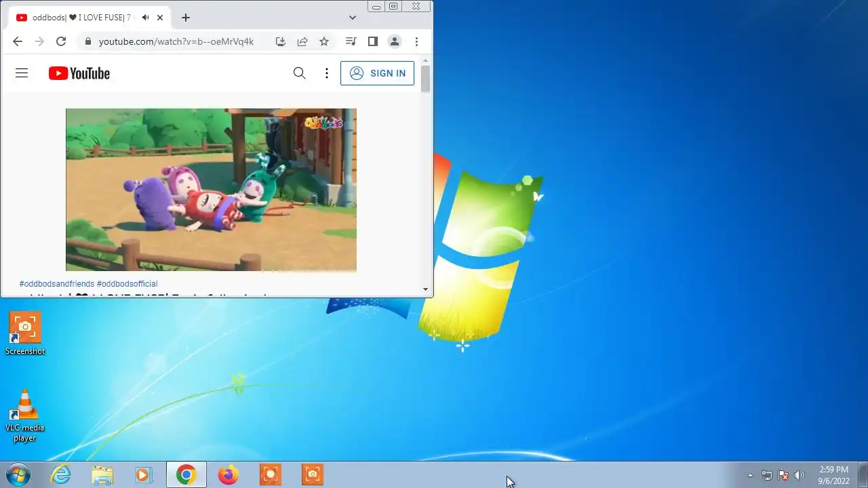This screenshot has width=868, height=488.
Task: Go back to the previous page
Action: click(18, 41)
